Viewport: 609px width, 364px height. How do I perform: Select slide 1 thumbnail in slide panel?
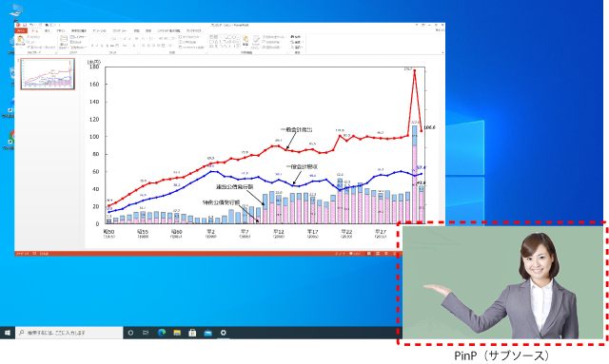click(48, 74)
